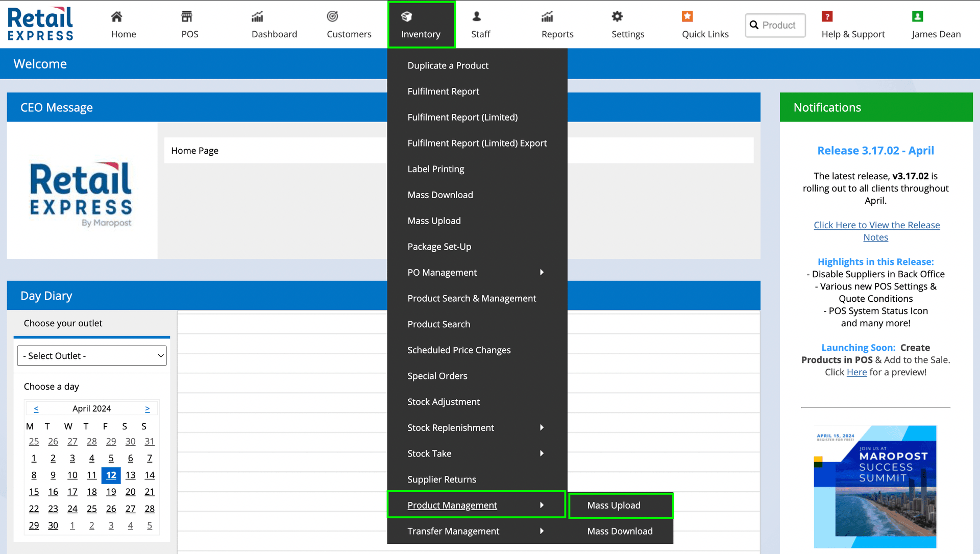The image size is (980, 554).
Task: Expand Transfer Management submenu arrow
Action: coord(542,531)
